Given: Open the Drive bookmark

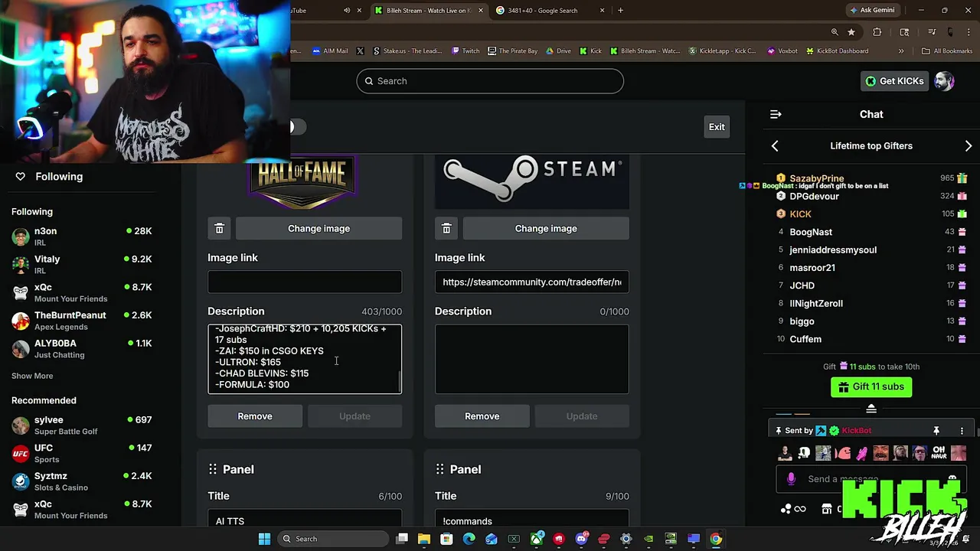Looking at the screenshot, I should point(558,51).
